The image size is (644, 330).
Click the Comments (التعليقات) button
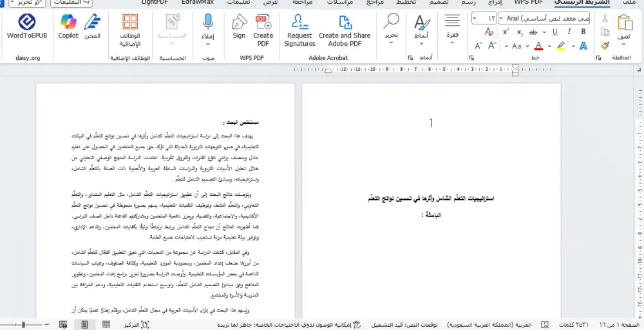tap(71, 2)
